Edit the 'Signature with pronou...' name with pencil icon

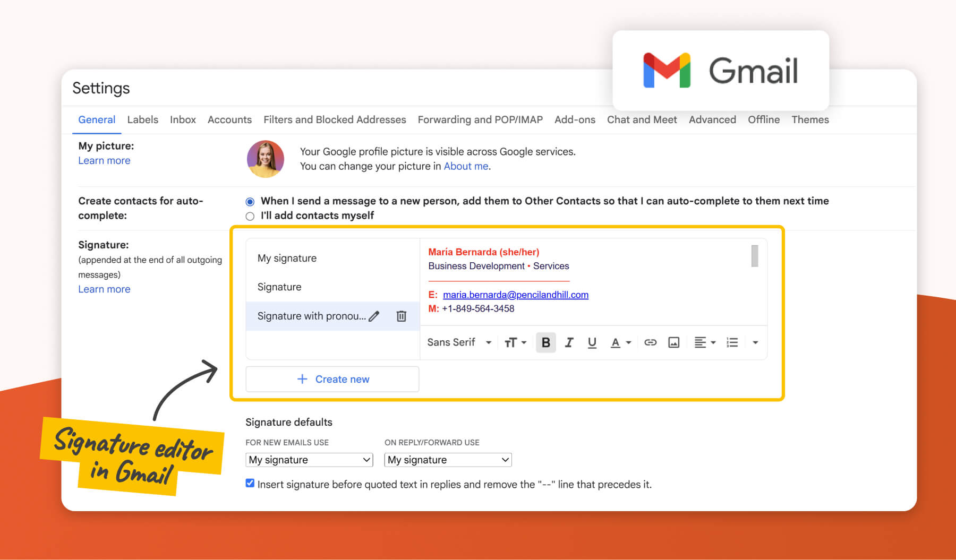click(x=374, y=316)
